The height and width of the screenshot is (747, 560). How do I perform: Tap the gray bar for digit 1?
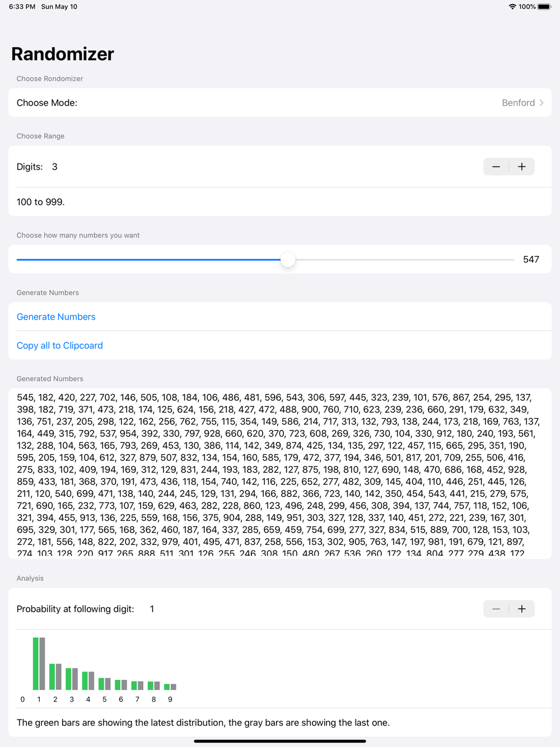[43, 664]
